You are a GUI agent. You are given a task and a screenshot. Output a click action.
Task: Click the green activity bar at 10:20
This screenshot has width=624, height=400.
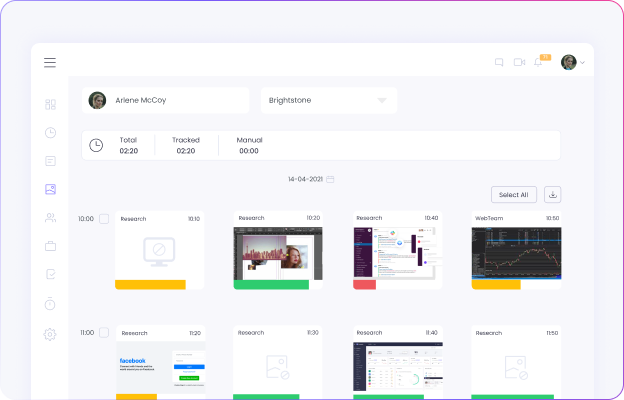(271, 285)
